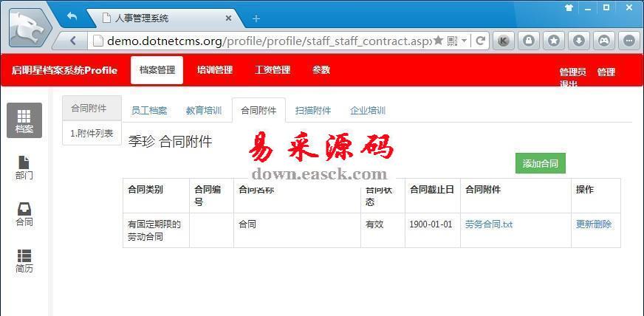This screenshot has height=316, width=644.
Task: Click the green 添加合同 button
Action: [541, 163]
